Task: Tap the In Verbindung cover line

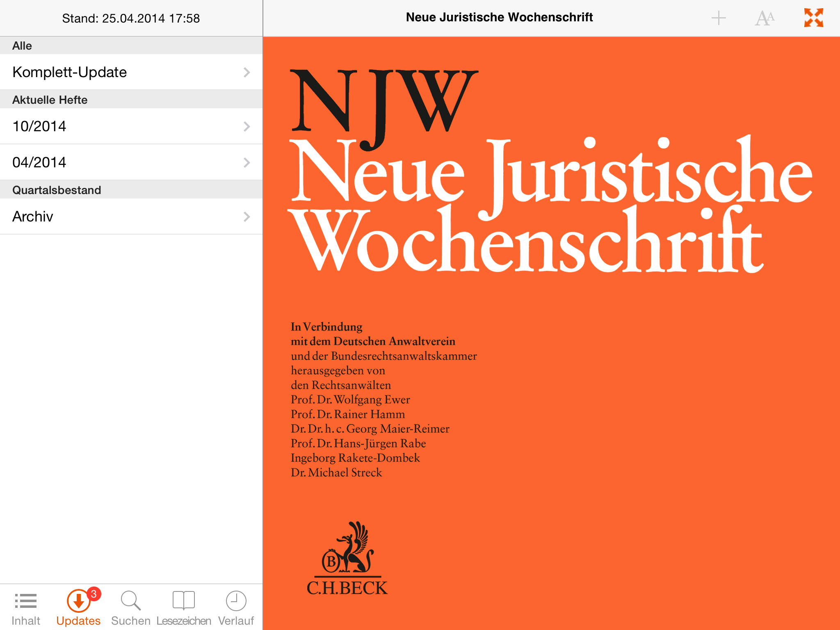Action: coord(326,327)
